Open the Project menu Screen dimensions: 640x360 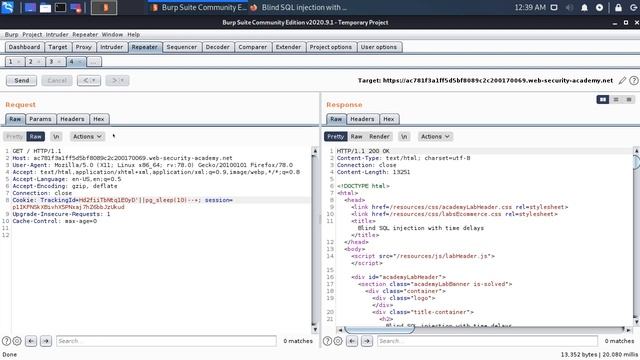32,35
